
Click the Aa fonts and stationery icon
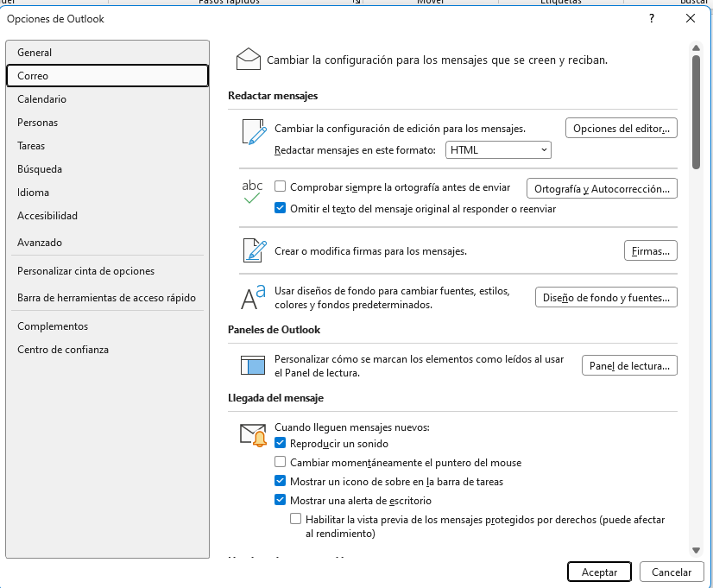click(x=253, y=297)
